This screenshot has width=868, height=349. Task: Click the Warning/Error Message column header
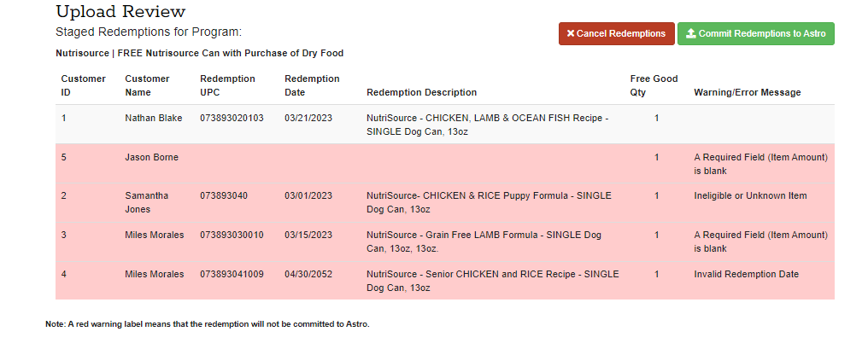coord(748,92)
